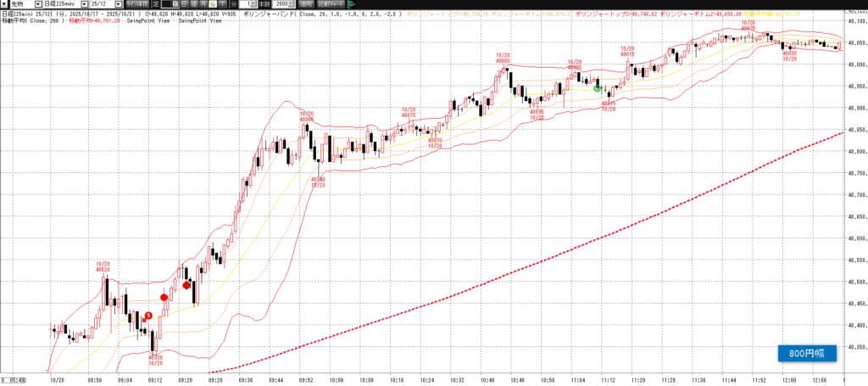This screenshot has height=386, width=868.
Task: Click the red numbered marker near 09:10
Action: coord(148,316)
